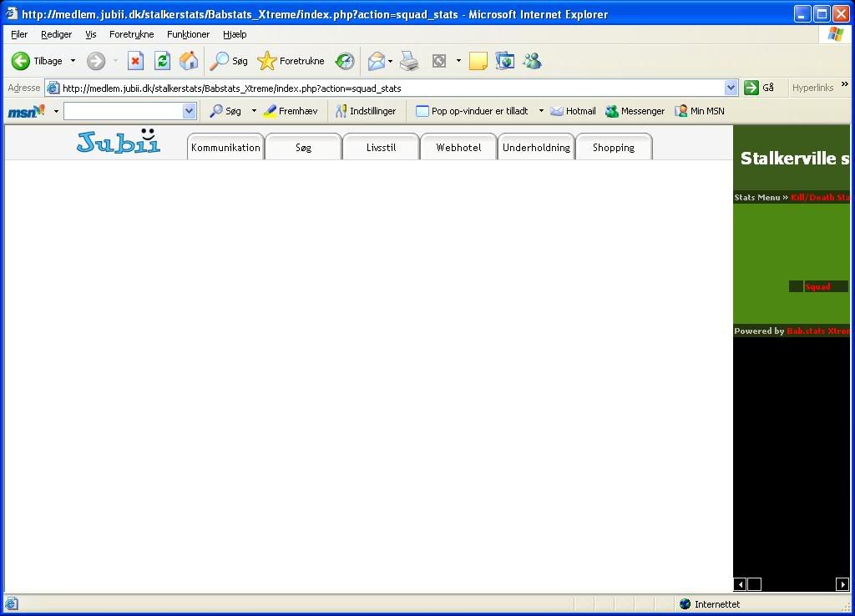The image size is (855, 616).
Task: Open the Foretrukne star favorites button
Action: tap(291, 61)
